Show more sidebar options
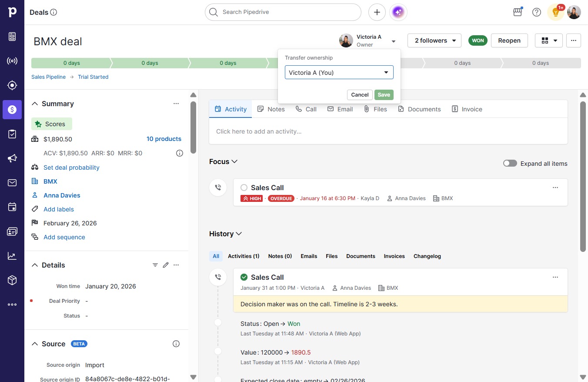 [12, 305]
